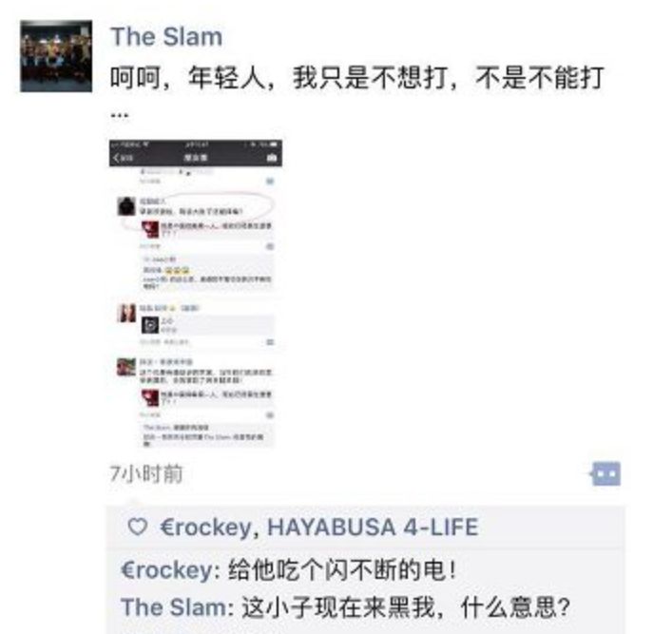This screenshot has height=634, width=672.
Task: Select the 7小时前 timestamp
Action: (146, 473)
